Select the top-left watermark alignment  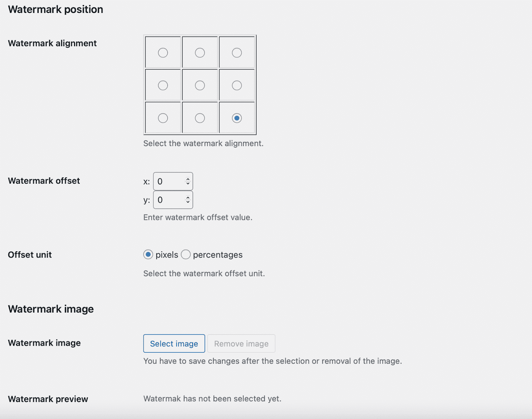(163, 52)
